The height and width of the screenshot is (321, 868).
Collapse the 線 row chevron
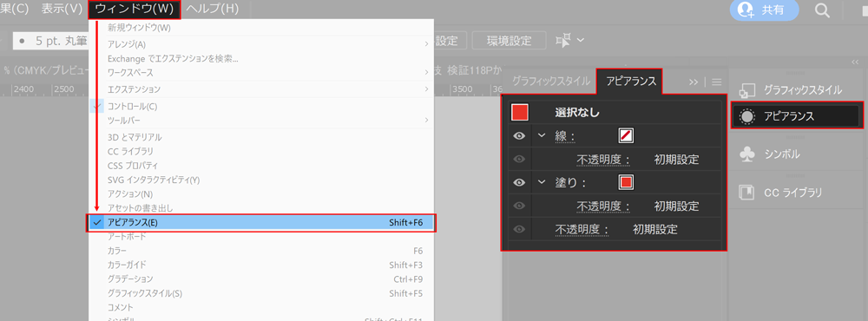point(542,135)
